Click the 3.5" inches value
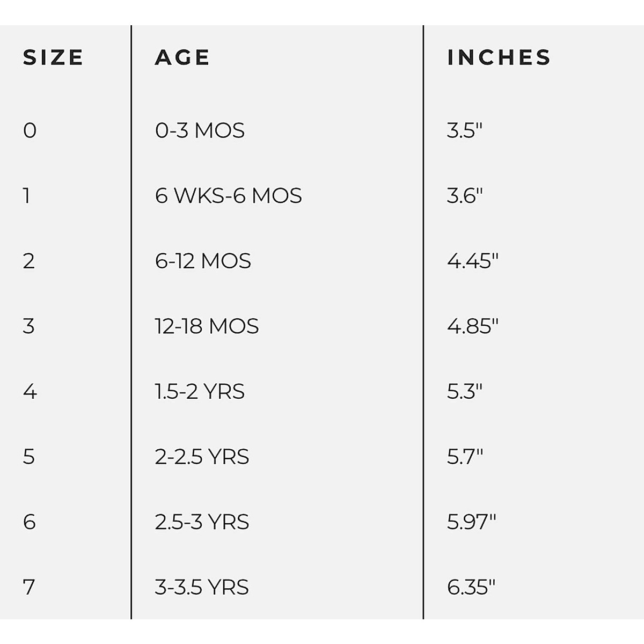Screen dimensions: 644x644 465,130
